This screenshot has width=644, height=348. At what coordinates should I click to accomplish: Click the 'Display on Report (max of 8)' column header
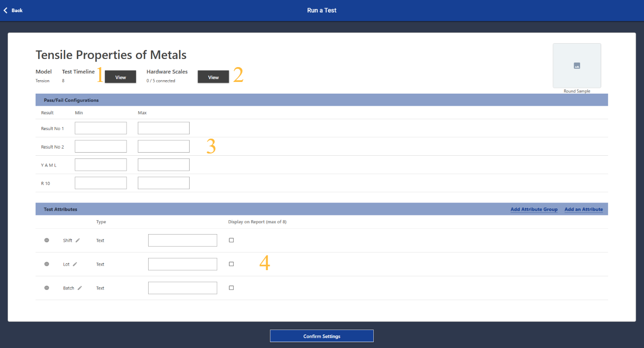[258, 222]
